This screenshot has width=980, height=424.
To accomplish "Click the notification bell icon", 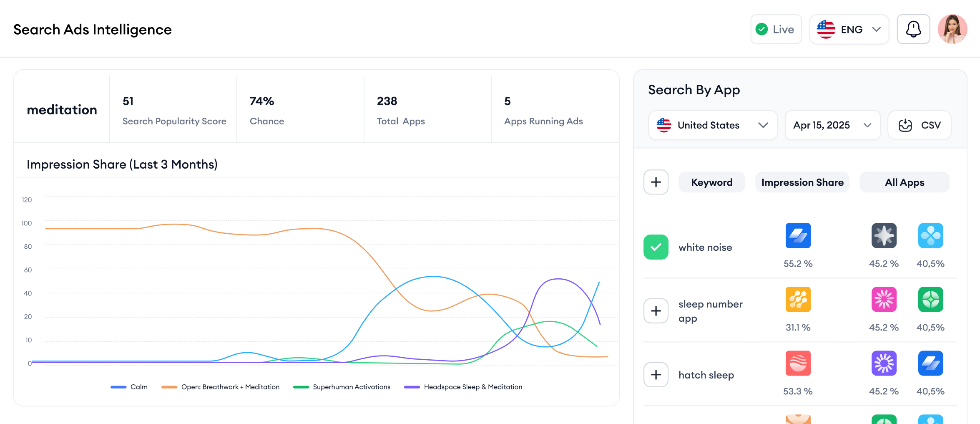I will tap(913, 29).
